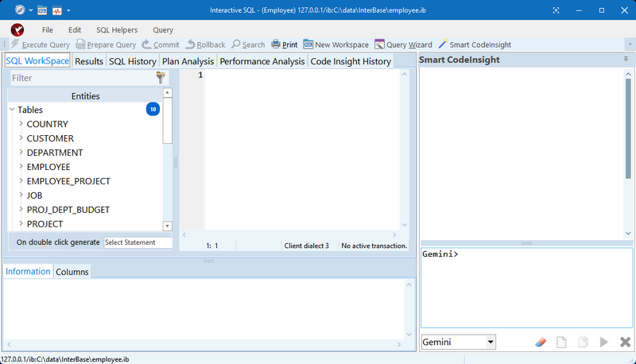Click the SQL window icon in title bar
This screenshot has width=636, height=364.
point(42,10)
